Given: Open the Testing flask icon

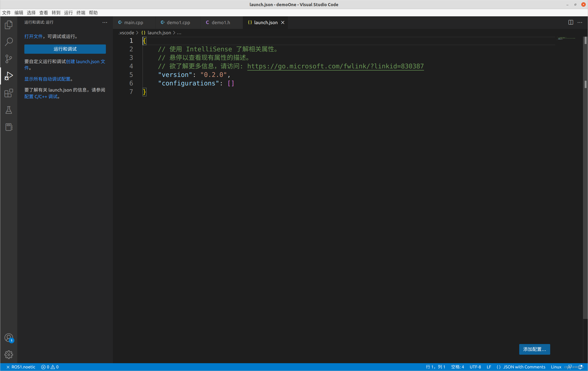Looking at the screenshot, I should tap(9, 110).
